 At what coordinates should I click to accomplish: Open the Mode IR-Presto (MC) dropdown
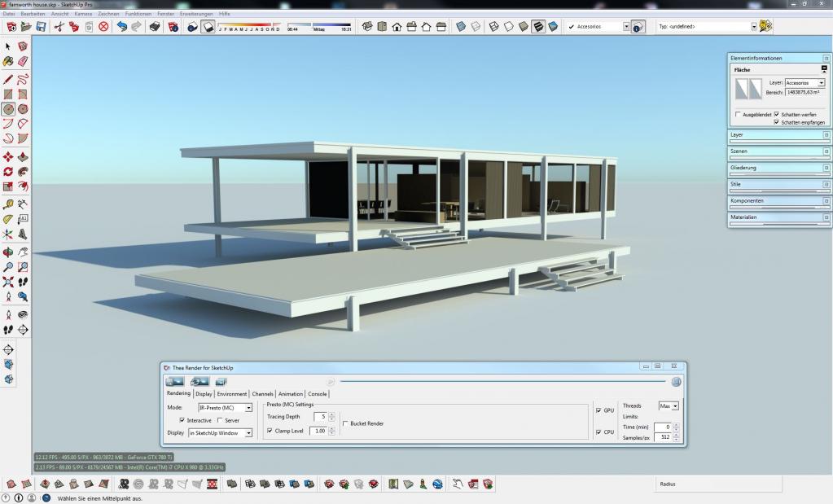coord(226,408)
